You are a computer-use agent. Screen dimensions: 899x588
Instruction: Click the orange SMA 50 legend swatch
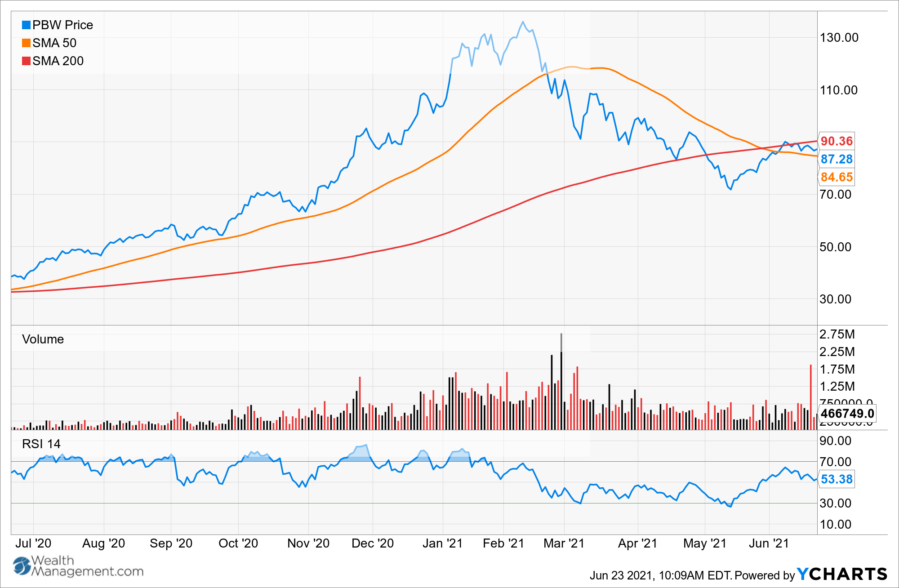[x=26, y=43]
